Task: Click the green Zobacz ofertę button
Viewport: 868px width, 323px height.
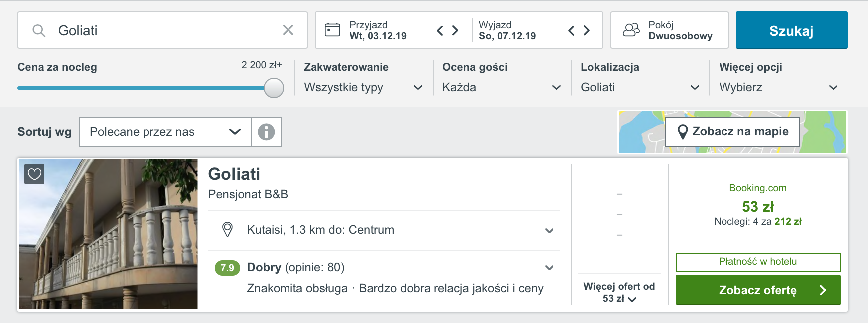Action: 758,290
